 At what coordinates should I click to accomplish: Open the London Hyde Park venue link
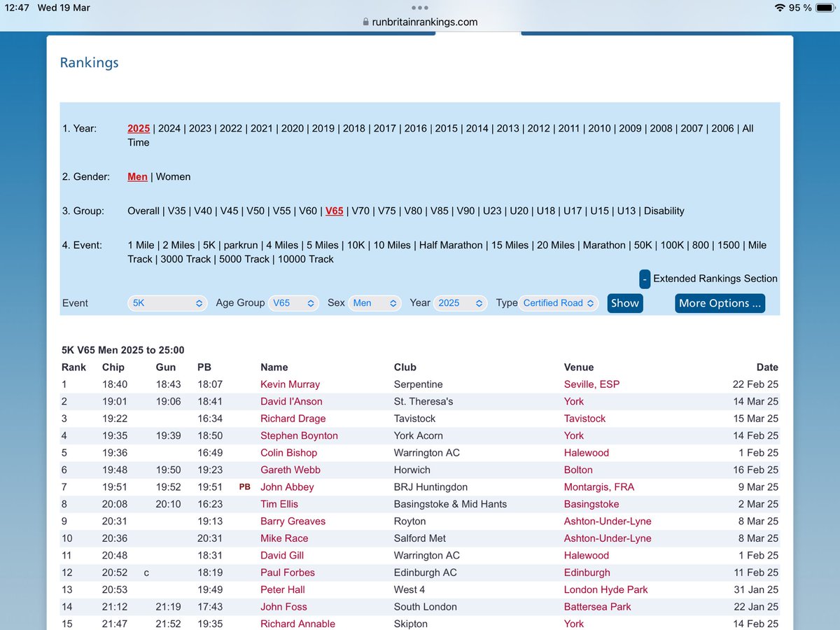click(x=606, y=589)
